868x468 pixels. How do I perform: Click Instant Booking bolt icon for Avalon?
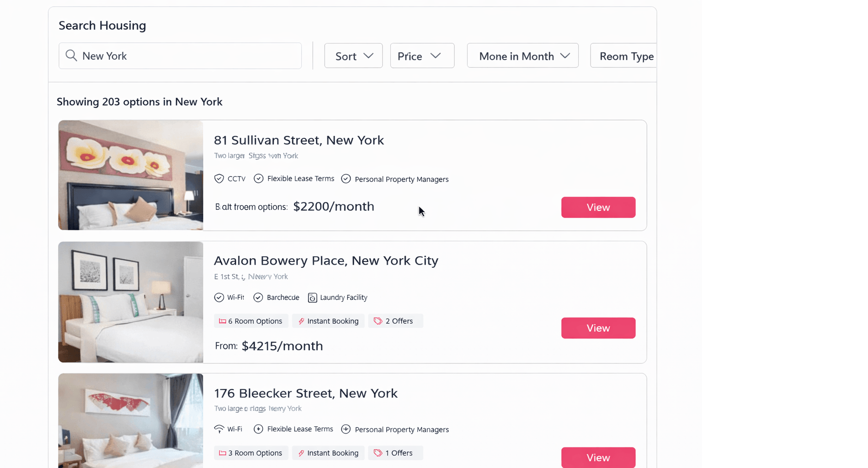301,321
